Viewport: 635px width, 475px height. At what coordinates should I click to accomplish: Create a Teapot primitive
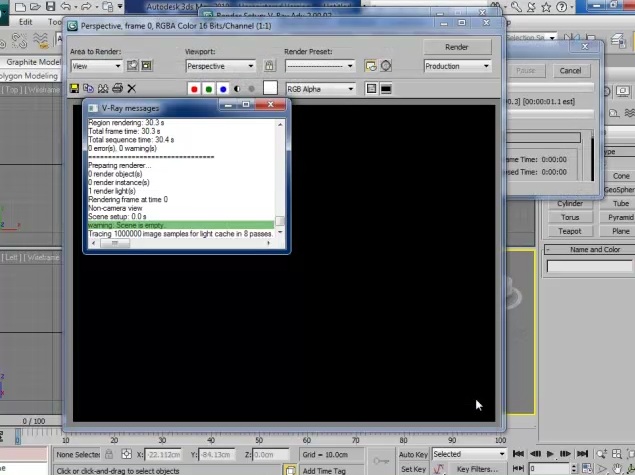click(570, 231)
